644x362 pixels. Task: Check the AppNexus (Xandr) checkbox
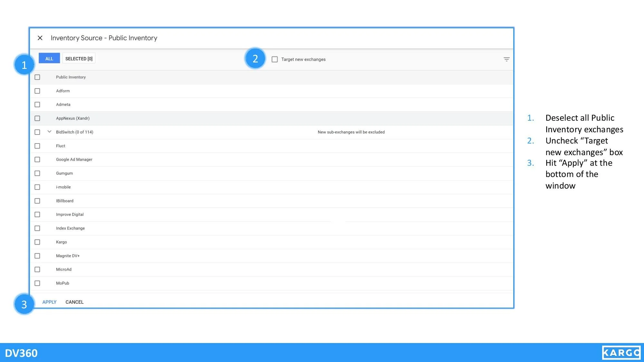click(x=37, y=118)
